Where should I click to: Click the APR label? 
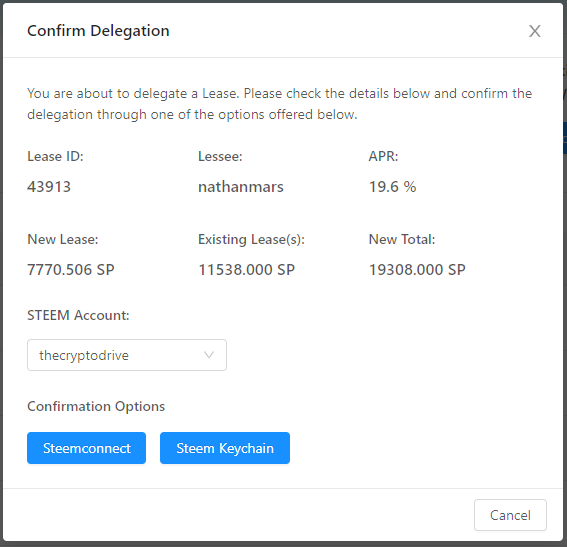(383, 157)
